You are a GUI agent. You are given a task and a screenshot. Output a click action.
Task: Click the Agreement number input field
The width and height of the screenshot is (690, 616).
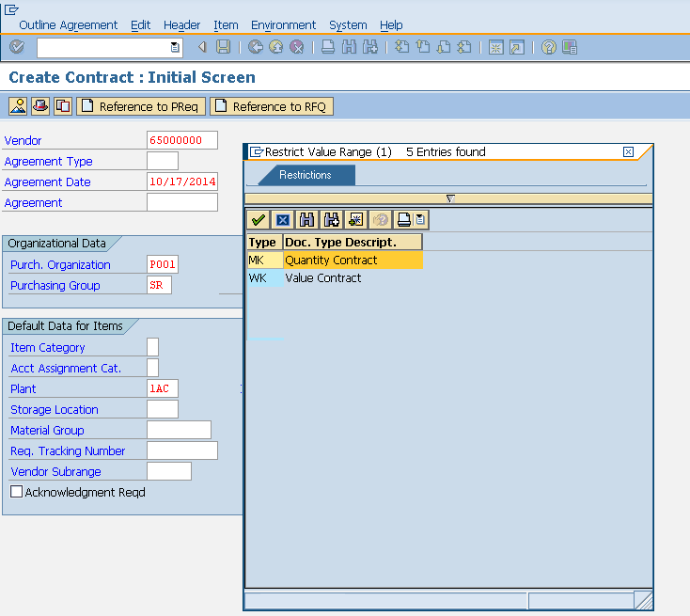(182, 202)
